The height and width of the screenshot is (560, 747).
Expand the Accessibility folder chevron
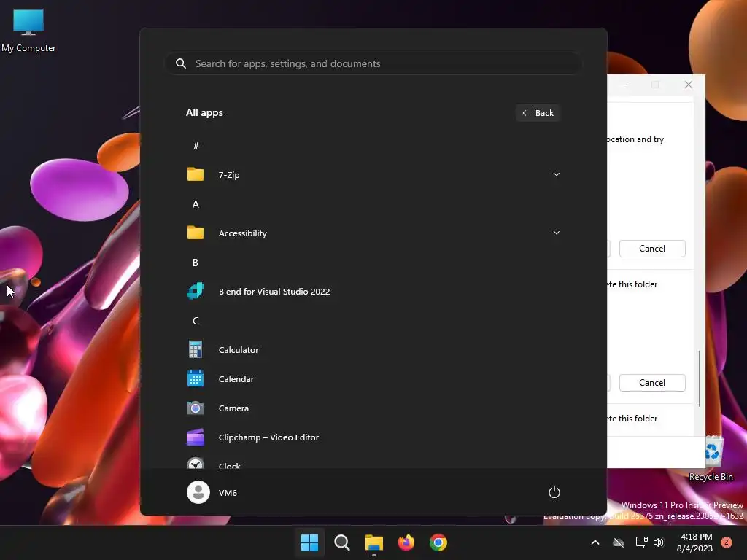(557, 233)
